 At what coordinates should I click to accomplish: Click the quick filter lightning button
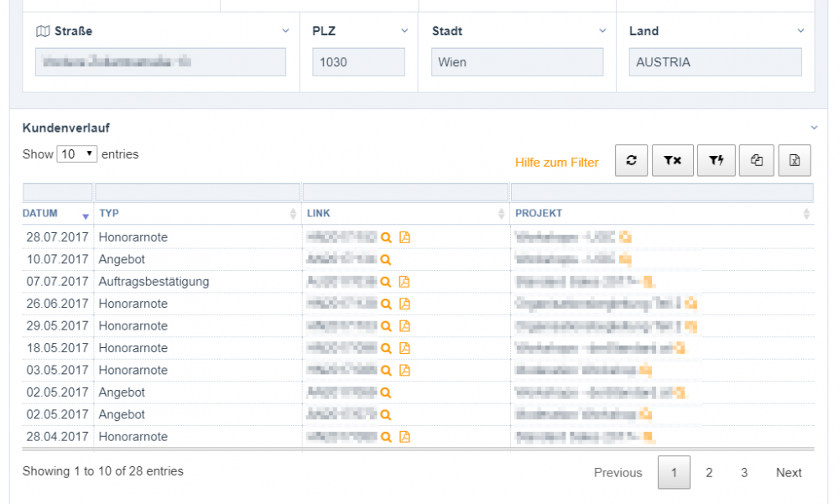[716, 161]
